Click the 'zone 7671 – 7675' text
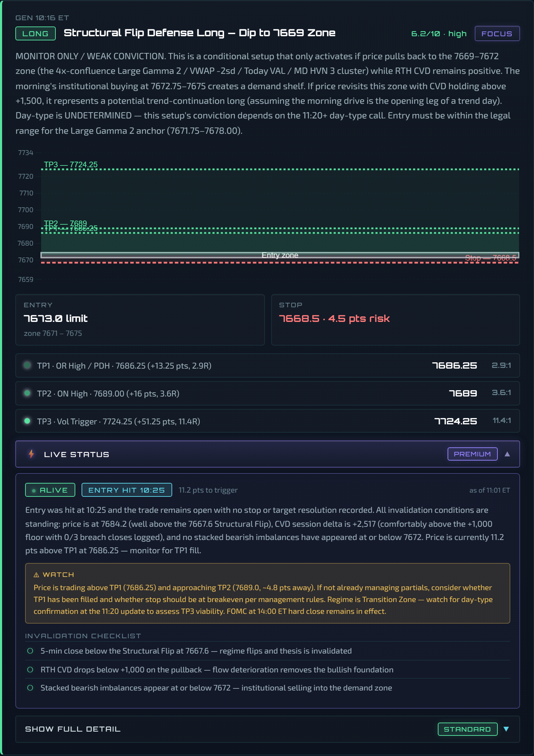 (53, 333)
